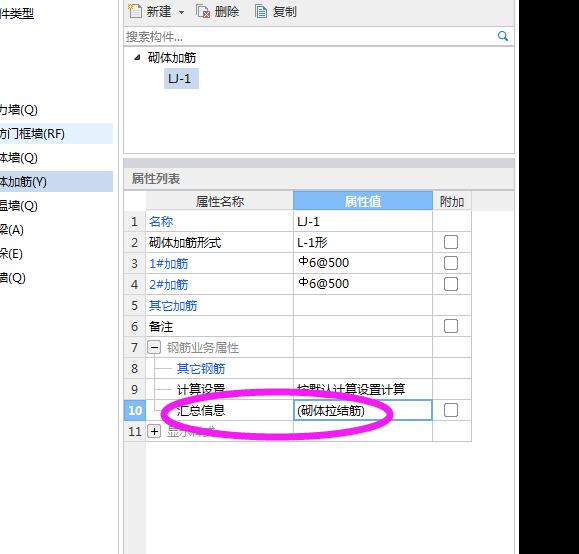This screenshot has height=554, width=579.
Task: Toggle 附加 checkbox for 汇总信息
Action: coord(450,410)
